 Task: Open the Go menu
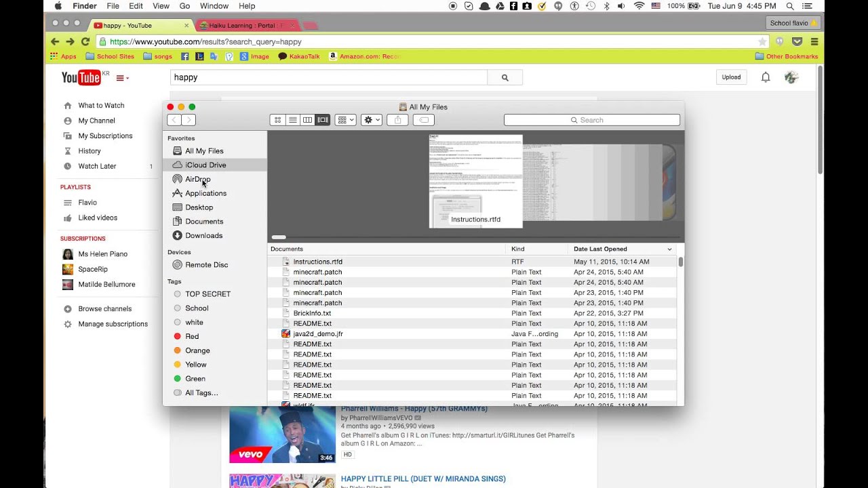[184, 6]
